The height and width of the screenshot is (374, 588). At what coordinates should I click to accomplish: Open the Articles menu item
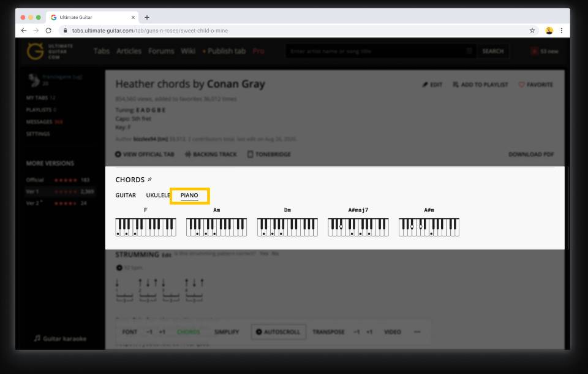pos(129,51)
